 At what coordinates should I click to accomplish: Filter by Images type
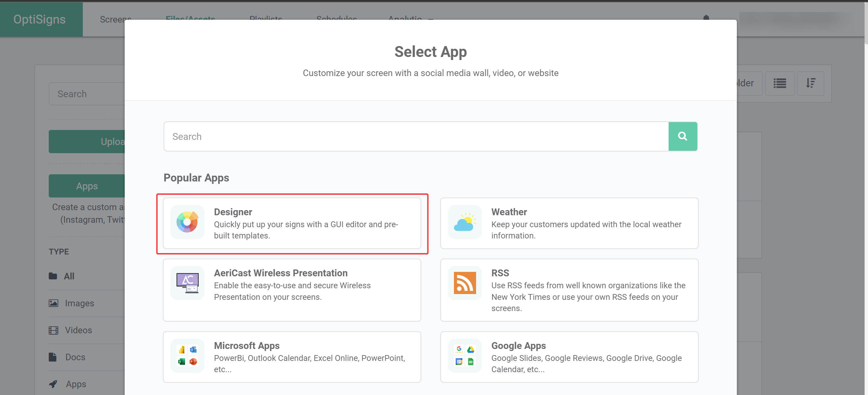(x=79, y=303)
